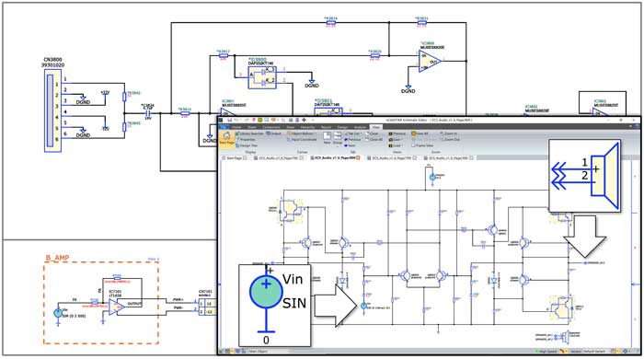The width and height of the screenshot is (644, 359).
Task: Open the File ribbon tab
Action: [x=224, y=127]
